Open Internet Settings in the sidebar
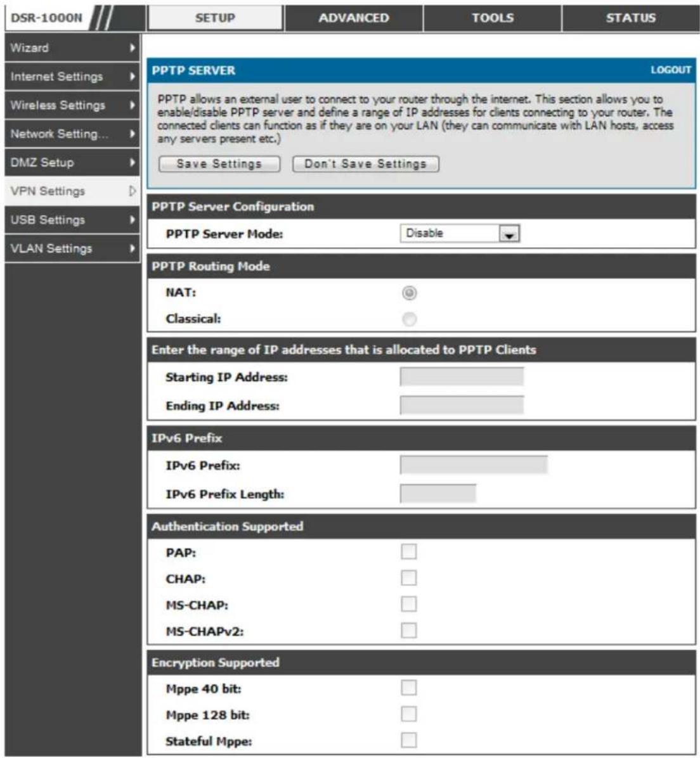Image resolution: width=700 pixels, height=758 pixels. point(72,77)
